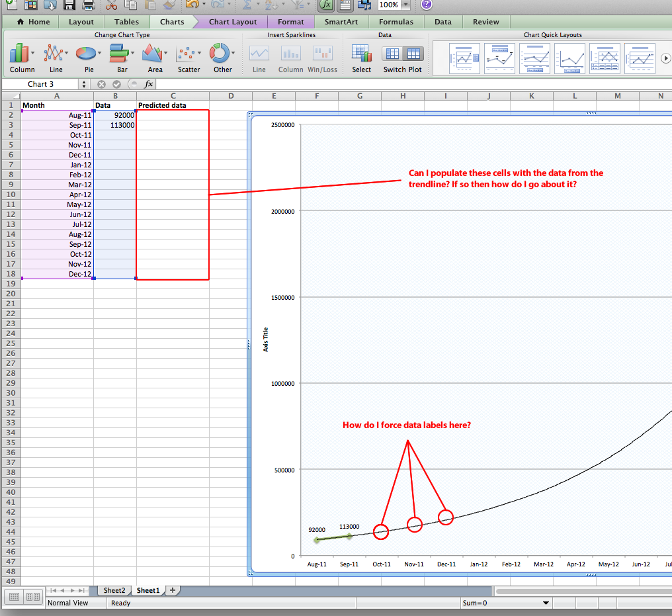Open the Chart Layout ribbon tab

(x=233, y=22)
